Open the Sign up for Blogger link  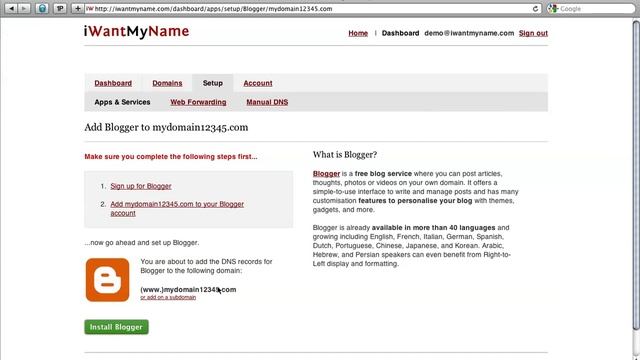click(141, 186)
